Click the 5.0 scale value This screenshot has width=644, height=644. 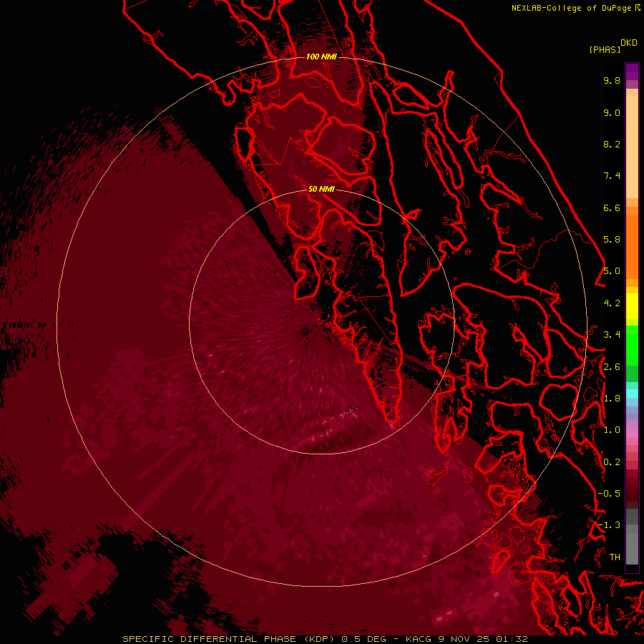coord(612,271)
